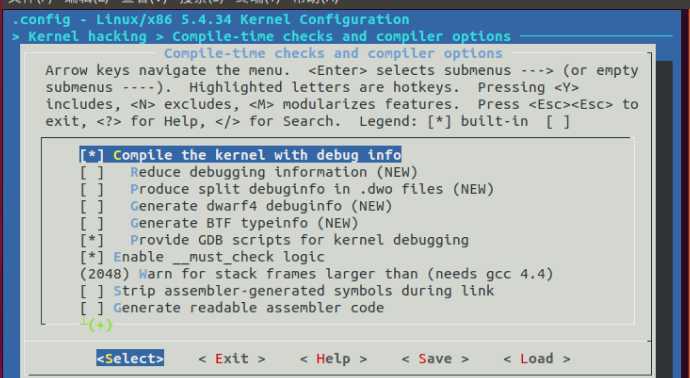The width and height of the screenshot is (690, 378).
Task: Toggle Compile the kernel with debug info
Action: (x=240, y=155)
